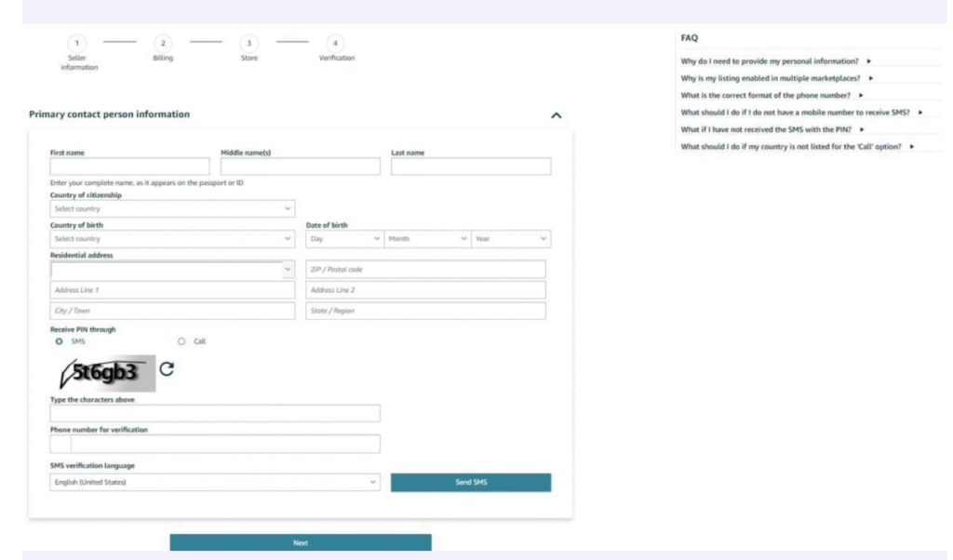Click the Next button
953x560 pixels.
[301, 542]
